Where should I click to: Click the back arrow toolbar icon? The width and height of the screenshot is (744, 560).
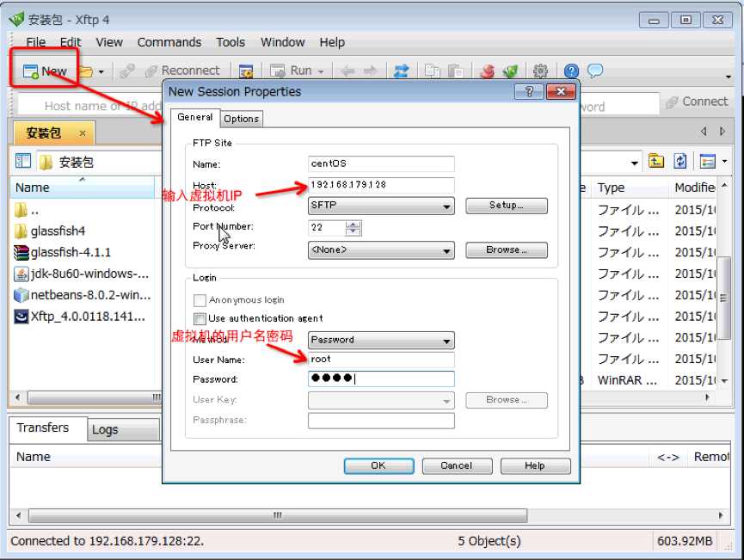(347, 71)
